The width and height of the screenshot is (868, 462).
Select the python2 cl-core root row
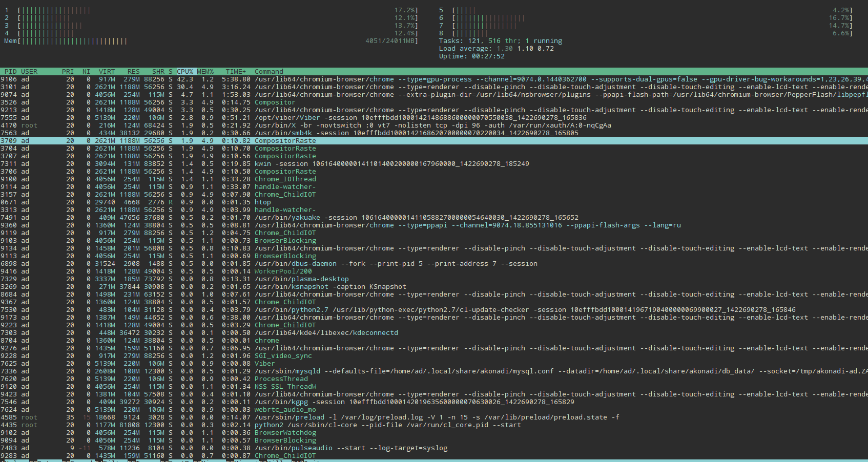coord(434,425)
